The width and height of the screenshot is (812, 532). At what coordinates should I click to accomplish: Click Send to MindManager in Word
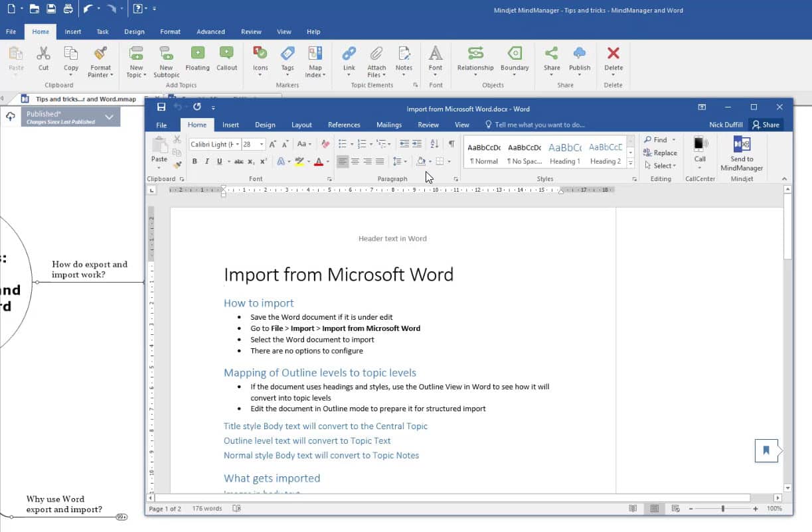click(742, 154)
